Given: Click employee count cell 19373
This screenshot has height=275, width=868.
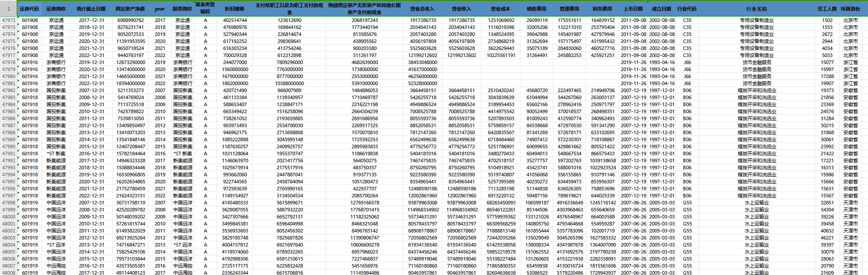Looking at the screenshot, I should pyautogui.click(x=827, y=90).
